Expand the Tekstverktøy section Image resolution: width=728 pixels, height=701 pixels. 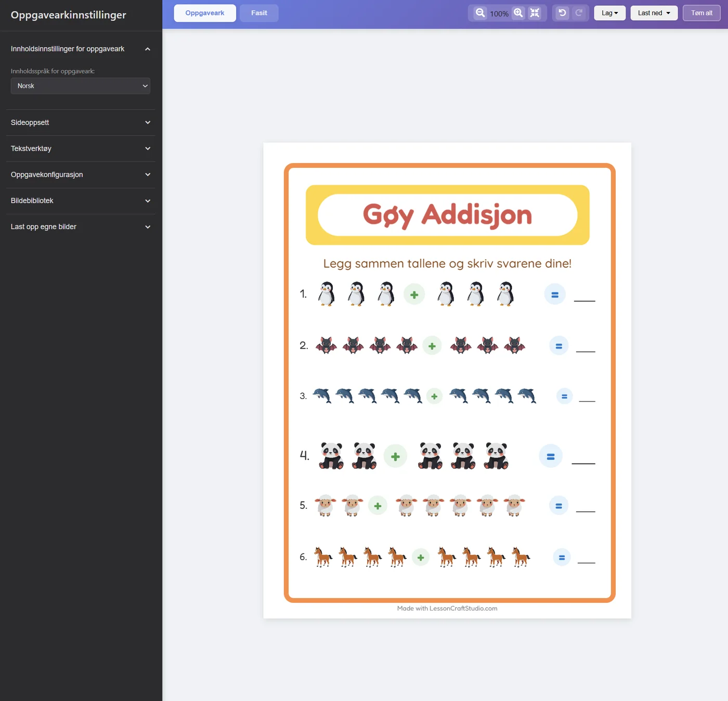81,149
